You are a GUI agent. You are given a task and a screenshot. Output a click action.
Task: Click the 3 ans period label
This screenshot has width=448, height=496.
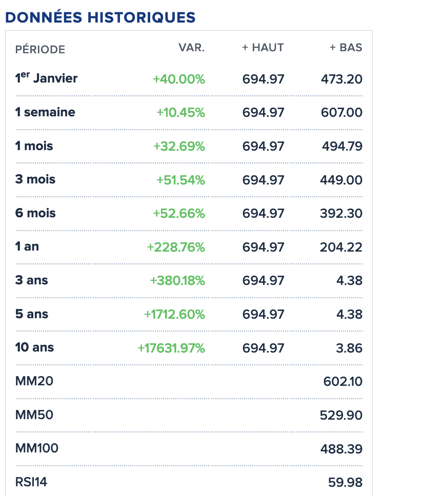[x=32, y=280]
